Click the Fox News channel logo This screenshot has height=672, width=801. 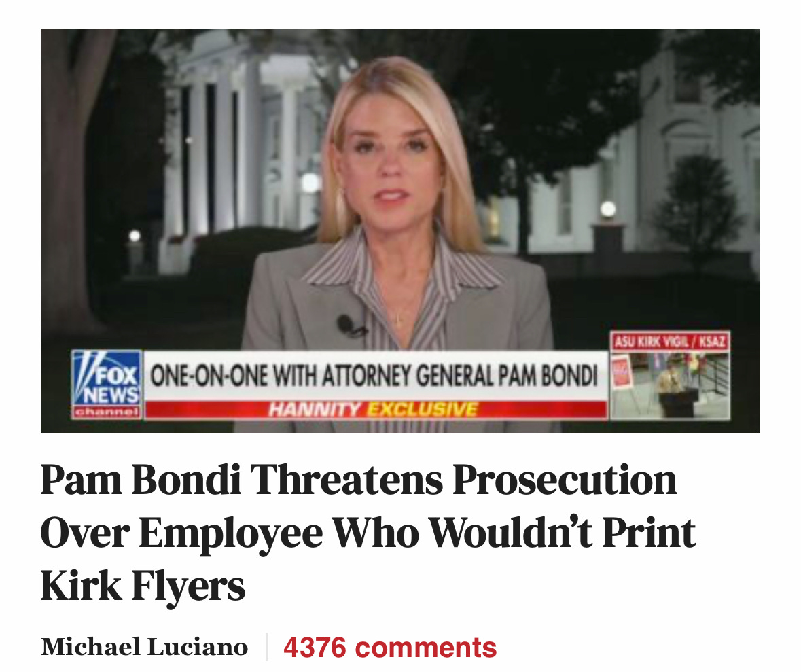point(107,385)
